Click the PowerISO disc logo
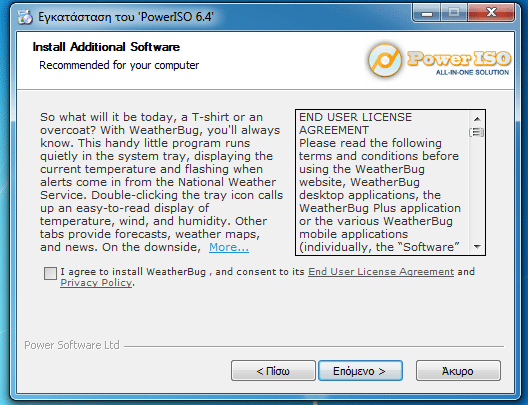Screen dimensions: 528x405 (385, 60)
